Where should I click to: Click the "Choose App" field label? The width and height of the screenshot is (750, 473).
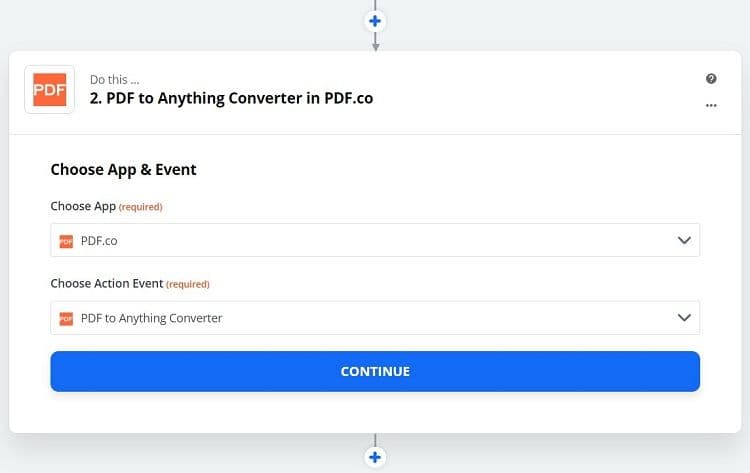click(x=83, y=207)
